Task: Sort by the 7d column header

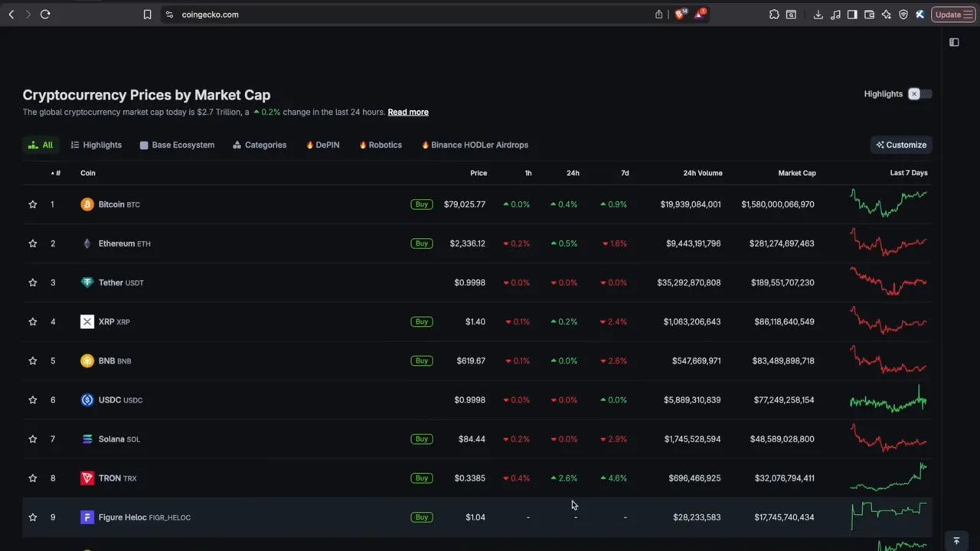Action: point(625,173)
